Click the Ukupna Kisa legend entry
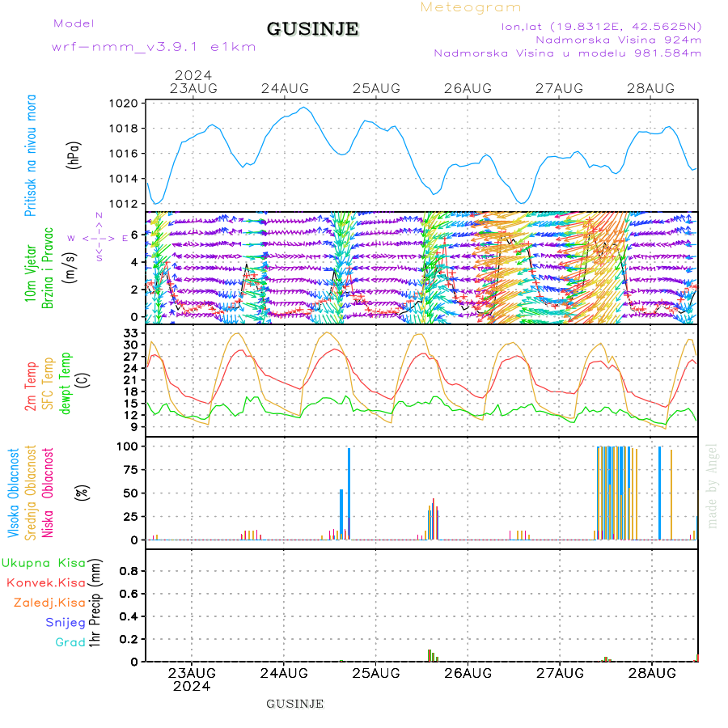This screenshot has height=728, width=728. [44, 563]
